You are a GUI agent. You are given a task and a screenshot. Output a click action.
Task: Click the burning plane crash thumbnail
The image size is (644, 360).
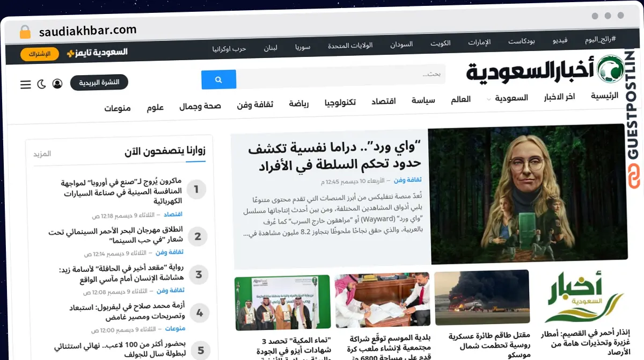click(482, 298)
